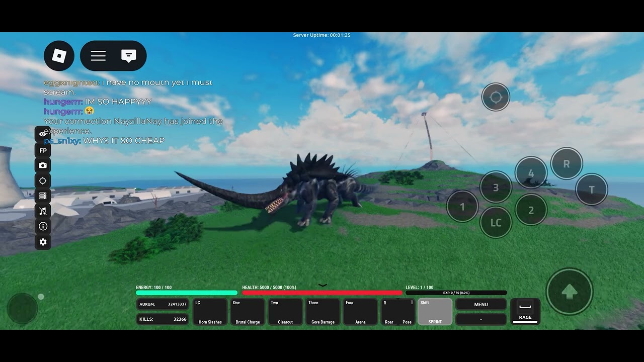Select the crosshair target icon in sidebar
Image resolution: width=644 pixels, height=362 pixels.
(x=43, y=180)
